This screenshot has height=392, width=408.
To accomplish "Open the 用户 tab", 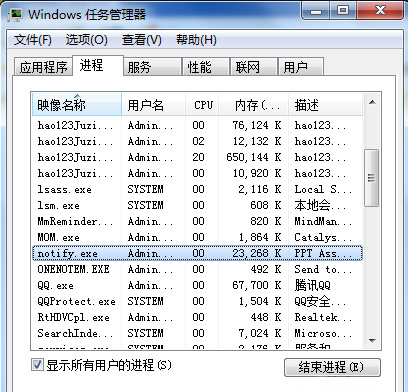I will point(301,67).
